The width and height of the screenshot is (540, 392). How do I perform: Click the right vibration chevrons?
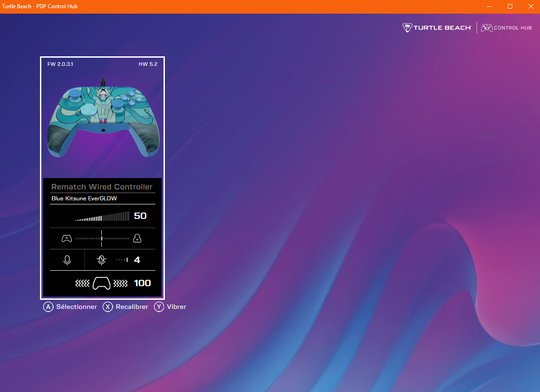[120, 283]
